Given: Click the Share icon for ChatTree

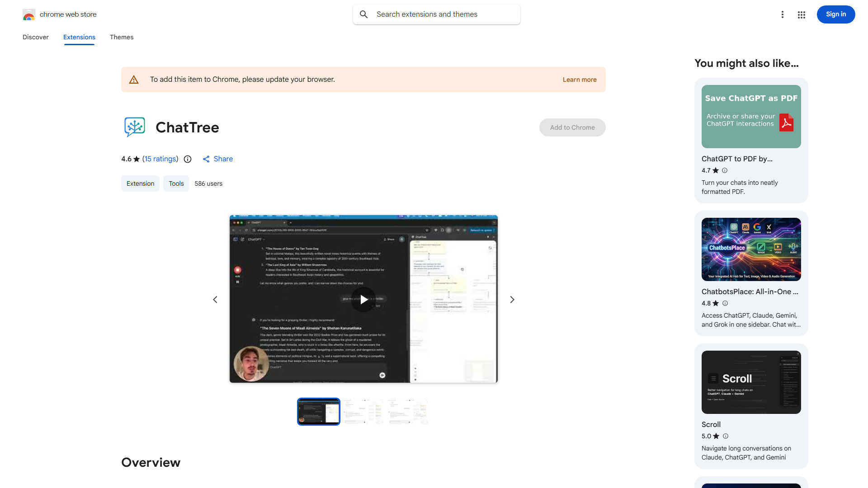Looking at the screenshot, I should point(207,159).
